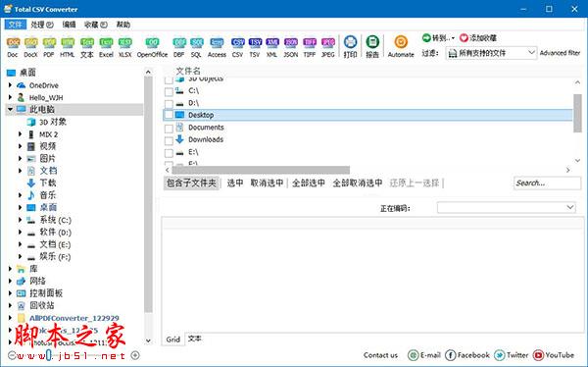
Task: Check the C:\ drive checkbox
Action: tap(169, 91)
